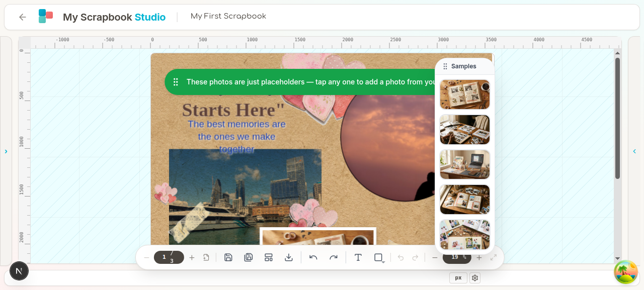Select the blue best memories text
644x290 pixels.
[236, 136]
